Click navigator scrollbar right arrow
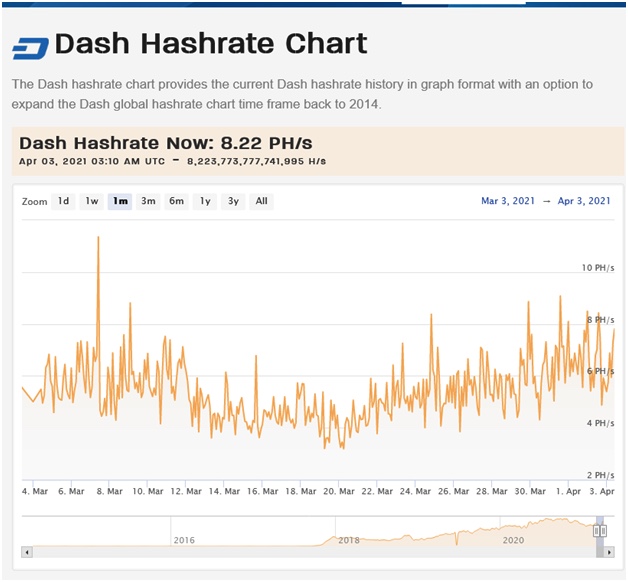Viewport: 628px width, 582px height. point(612,551)
